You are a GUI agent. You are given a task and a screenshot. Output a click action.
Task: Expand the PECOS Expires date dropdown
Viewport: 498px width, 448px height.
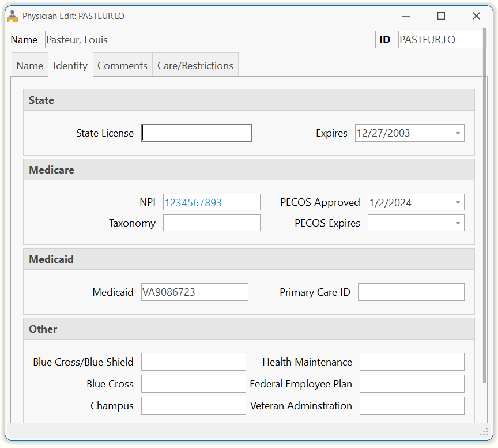pos(458,223)
